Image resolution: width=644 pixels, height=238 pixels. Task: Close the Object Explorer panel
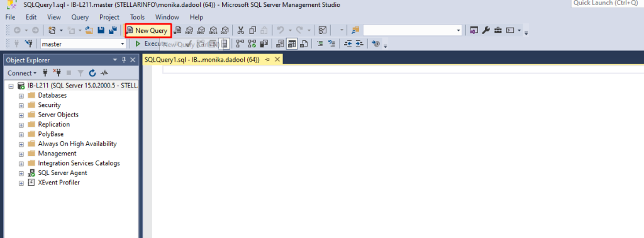(133, 60)
